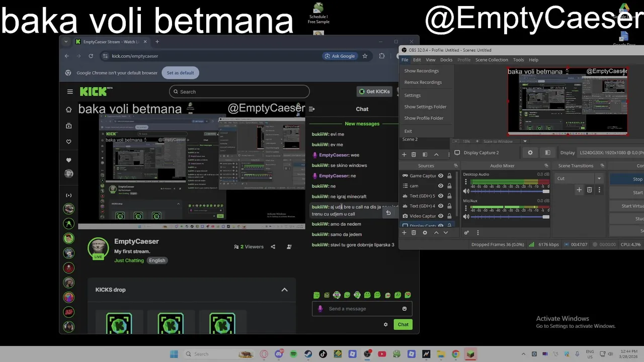Add a scene transition with plus
The image size is (644, 362).
click(x=579, y=190)
